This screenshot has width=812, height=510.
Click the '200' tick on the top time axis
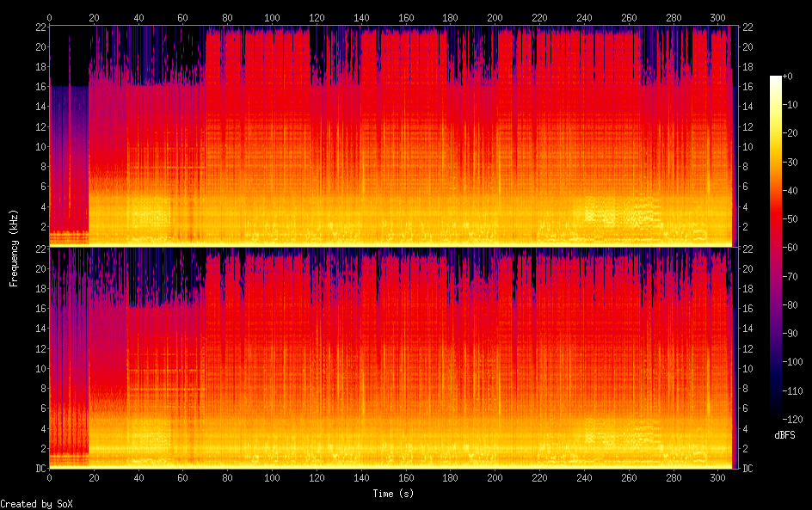tap(495, 17)
